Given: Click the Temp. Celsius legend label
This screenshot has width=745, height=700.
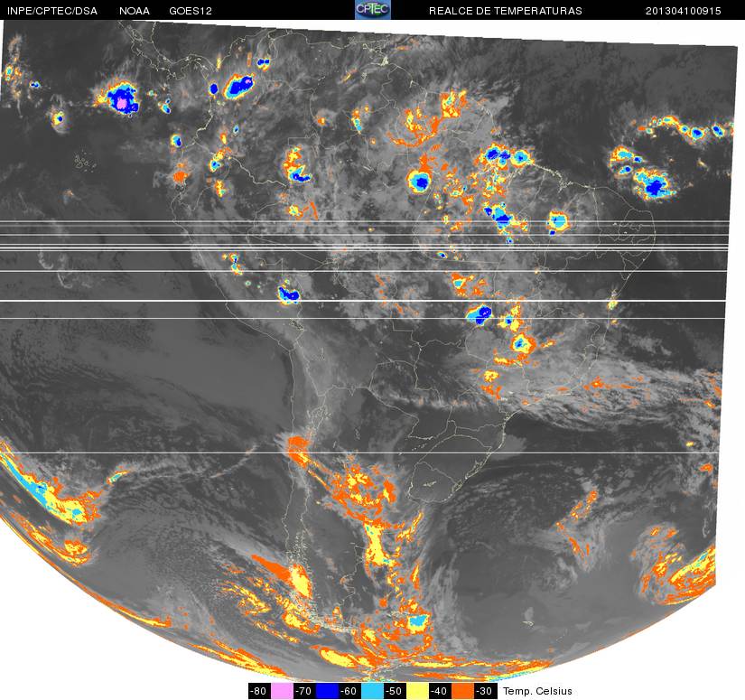Looking at the screenshot, I should pyautogui.click(x=537, y=691).
